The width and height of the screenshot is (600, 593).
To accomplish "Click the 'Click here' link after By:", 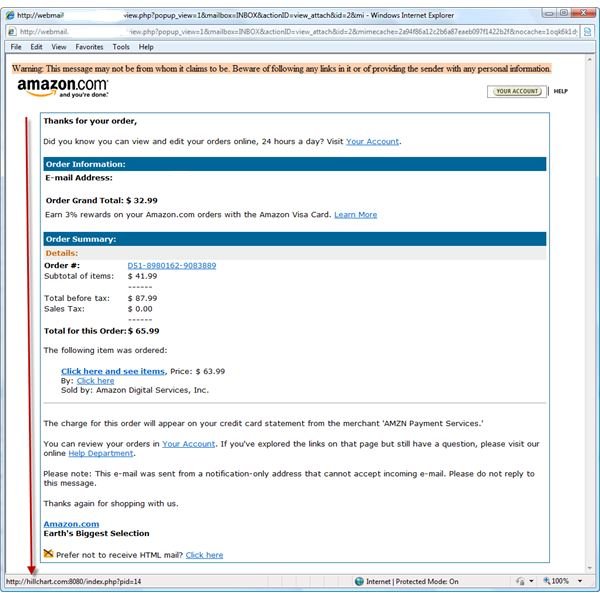I will tap(95, 381).
